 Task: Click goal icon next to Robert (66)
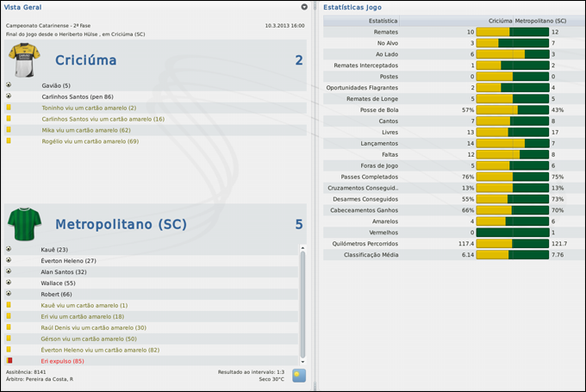click(9, 294)
